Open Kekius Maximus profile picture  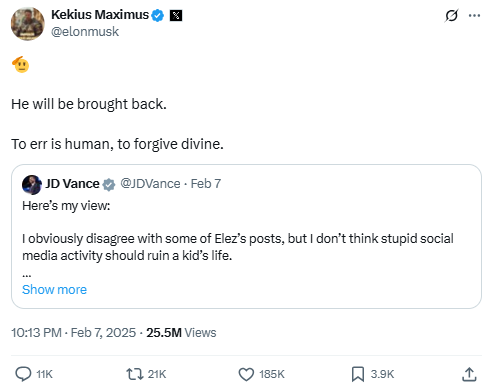coord(28,24)
